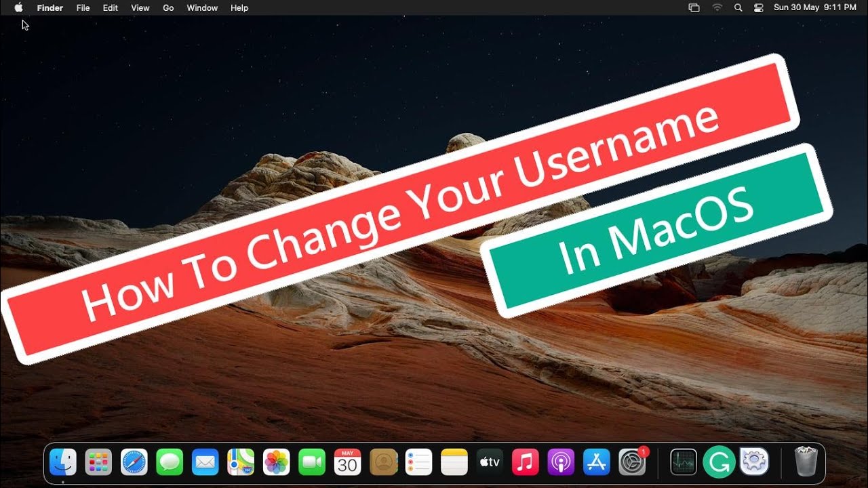Open Spotlight search magnifier
The height and width of the screenshot is (488, 868).
pyautogui.click(x=738, y=7)
